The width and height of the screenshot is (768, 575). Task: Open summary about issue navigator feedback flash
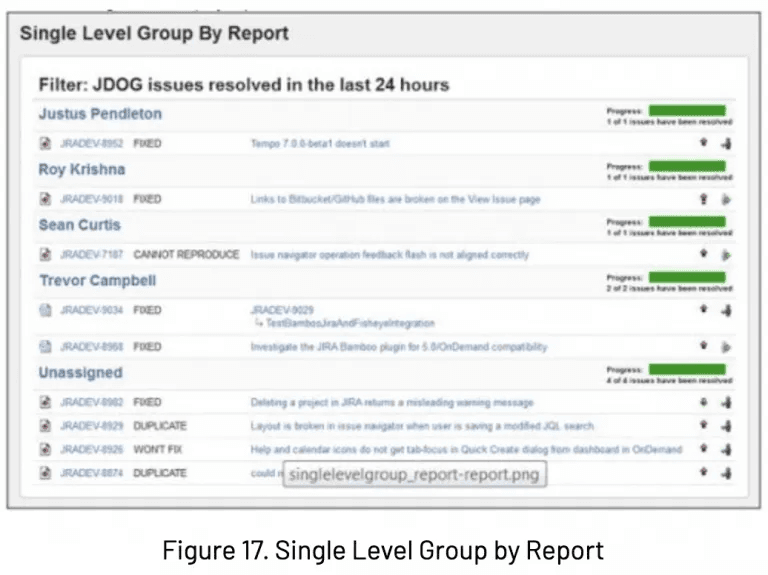pos(390,255)
